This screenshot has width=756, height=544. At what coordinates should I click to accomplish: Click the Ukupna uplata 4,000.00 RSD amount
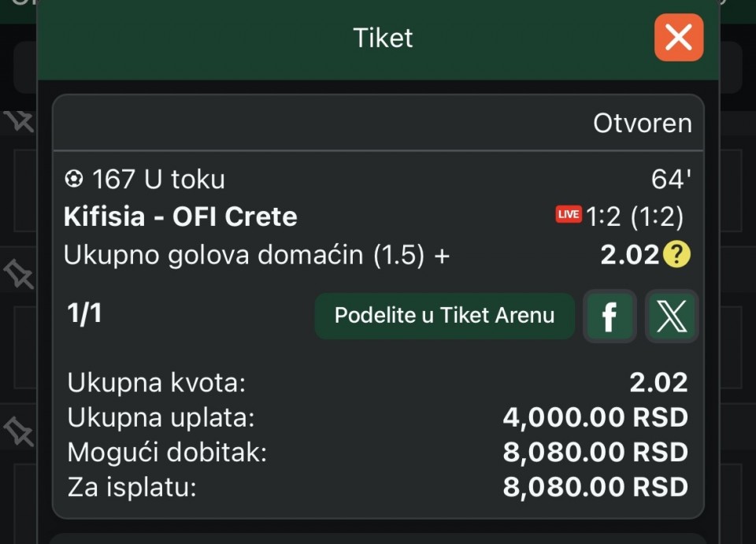pyautogui.click(x=595, y=417)
